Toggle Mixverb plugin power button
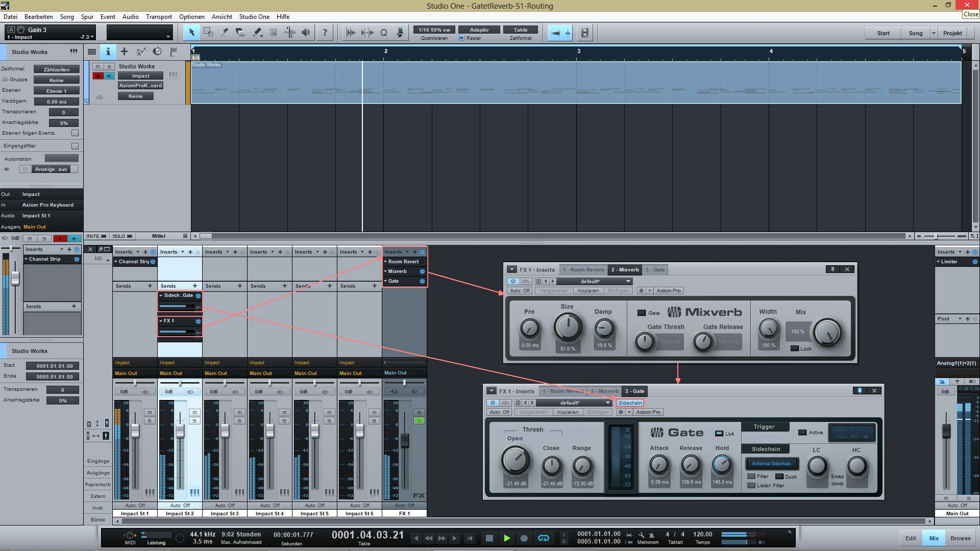The image size is (980, 551). tap(513, 282)
